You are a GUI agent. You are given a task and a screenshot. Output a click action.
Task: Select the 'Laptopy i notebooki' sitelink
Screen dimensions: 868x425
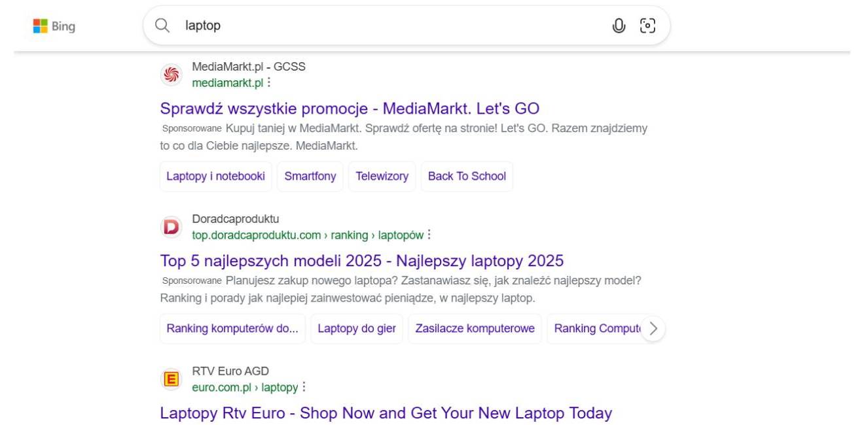coord(215,177)
